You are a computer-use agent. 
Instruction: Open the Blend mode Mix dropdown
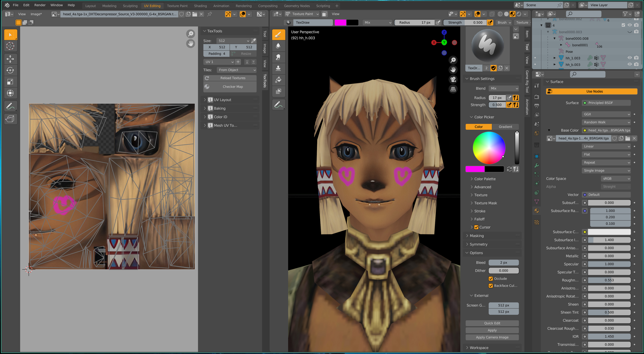point(504,88)
